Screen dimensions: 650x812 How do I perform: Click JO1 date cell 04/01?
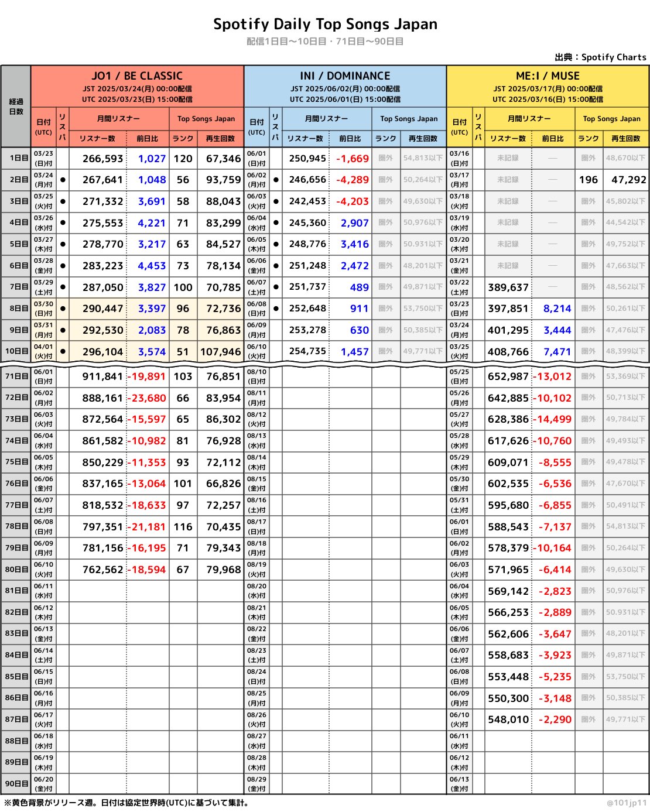43,351
